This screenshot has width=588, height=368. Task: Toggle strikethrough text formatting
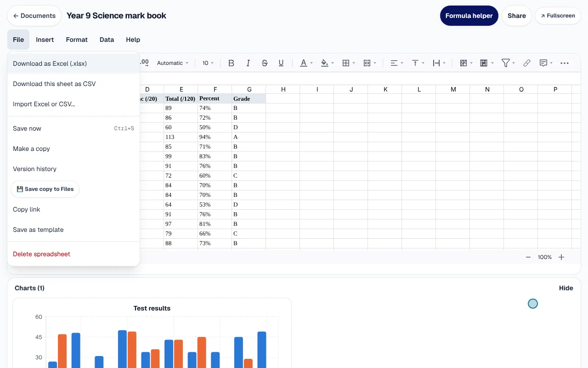[265, 63]
